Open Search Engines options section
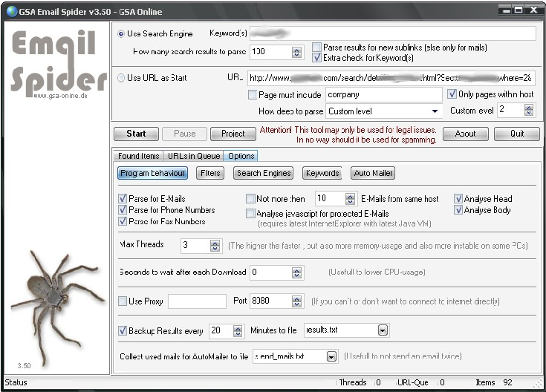 (264, 173)
